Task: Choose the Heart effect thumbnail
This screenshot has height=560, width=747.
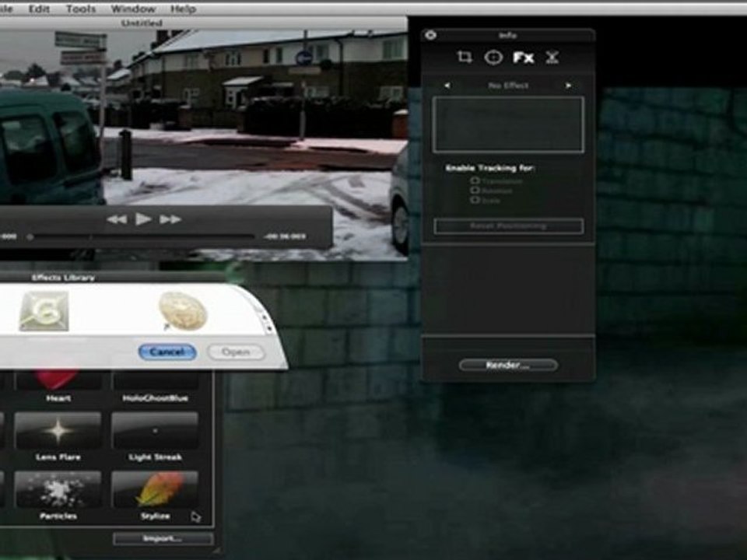Action: [58, 381]
